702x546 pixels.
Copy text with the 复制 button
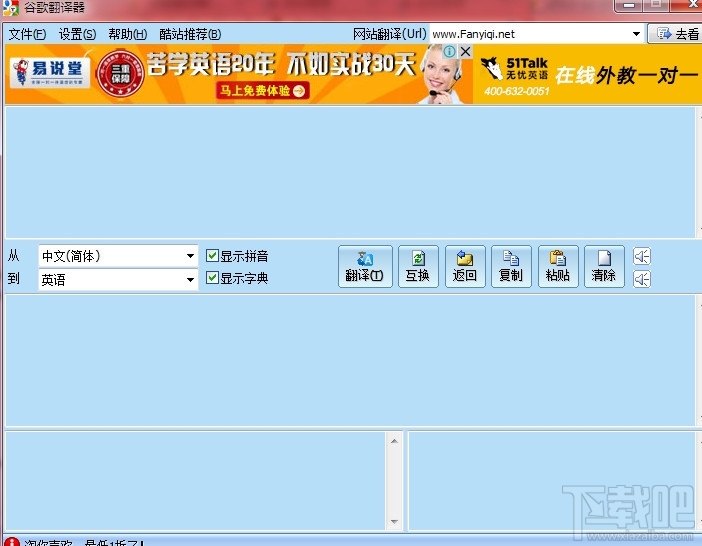[x=511, y=266]
